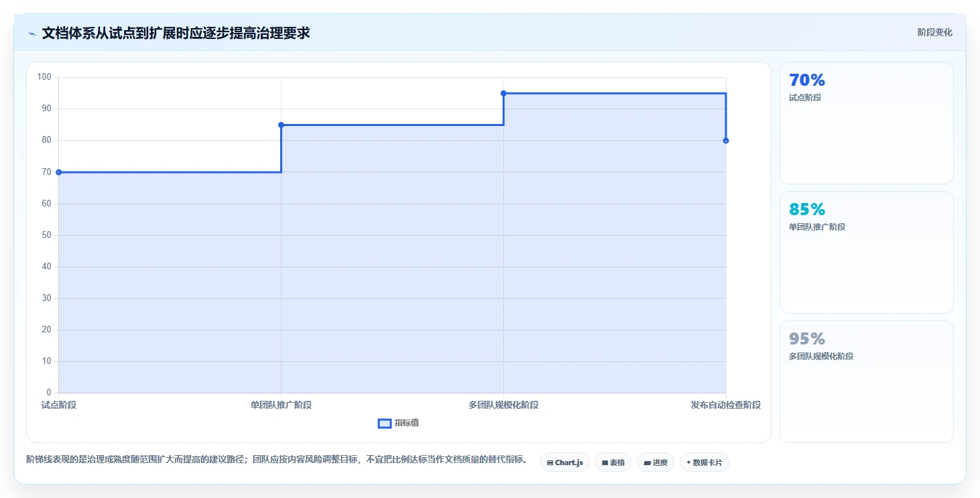Select the Chart.js tag
The height and width of the screenshot is (498, 980).
coord(564,462)
